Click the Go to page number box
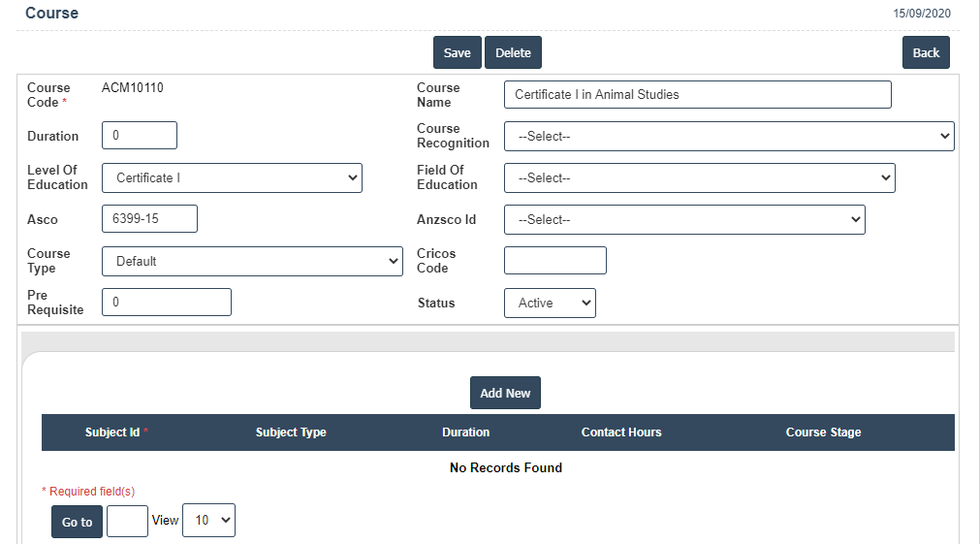The width and height of the screenshot is (980, 544). [127, 521]
